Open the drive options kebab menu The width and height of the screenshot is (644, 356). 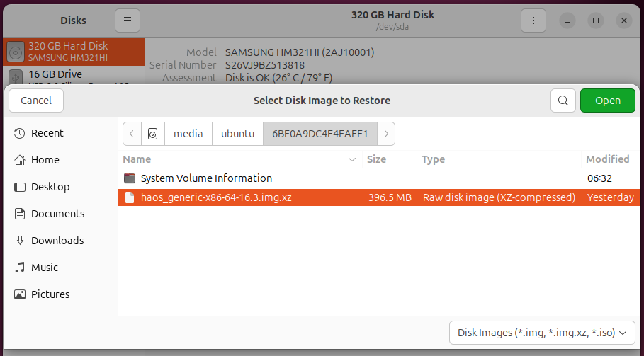pyautogui.click(x=533, y=21)
